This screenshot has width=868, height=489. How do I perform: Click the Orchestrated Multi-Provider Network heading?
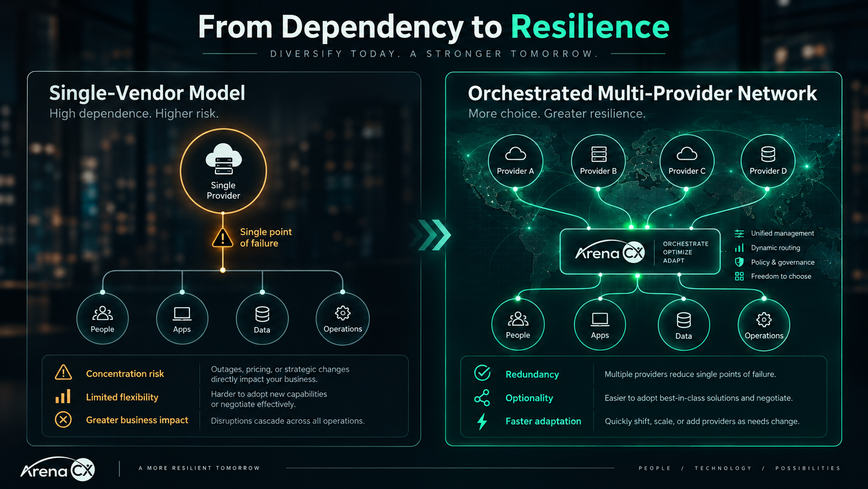[642, 94]
